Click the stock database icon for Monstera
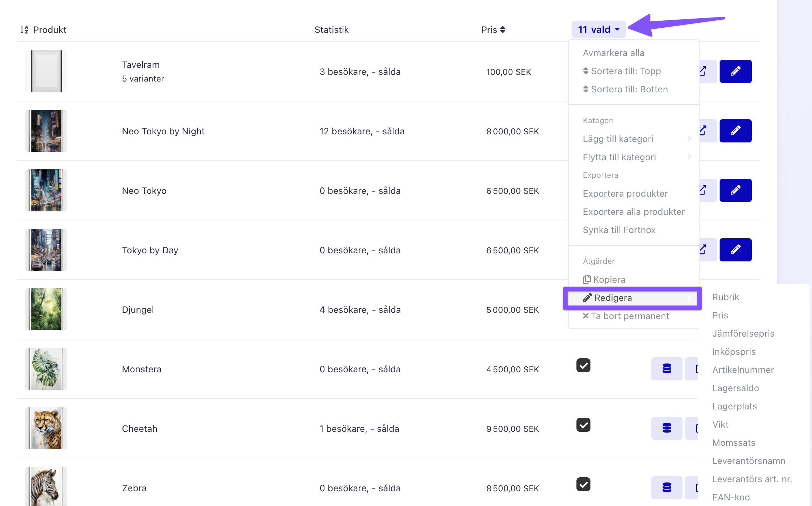 [667, 369]
